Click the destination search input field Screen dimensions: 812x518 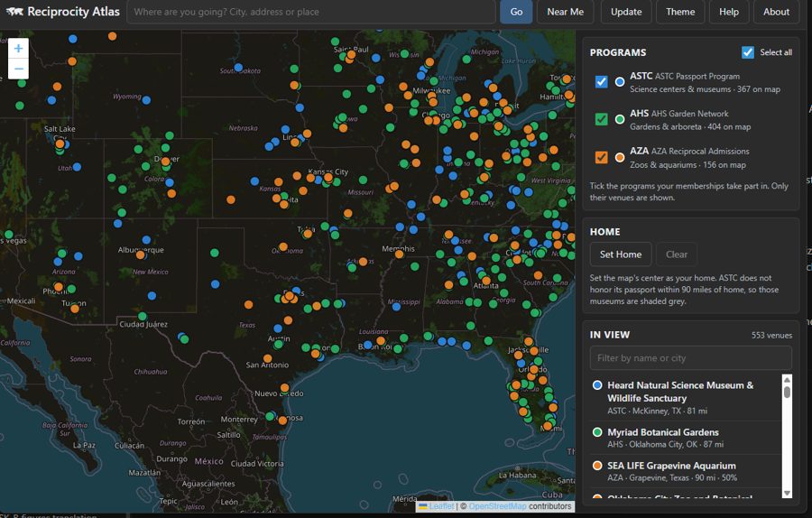(x=310, y=12)
